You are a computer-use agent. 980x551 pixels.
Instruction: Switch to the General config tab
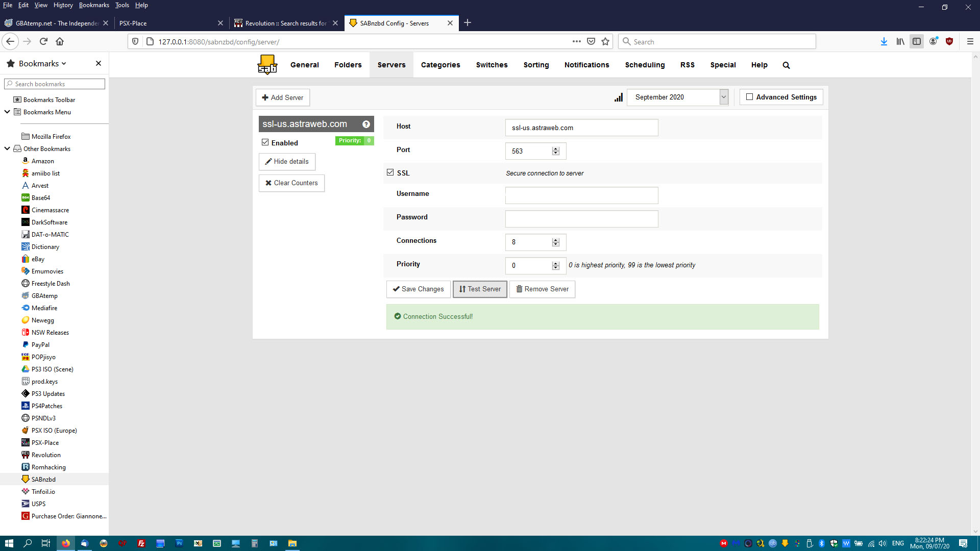(305, 65)
